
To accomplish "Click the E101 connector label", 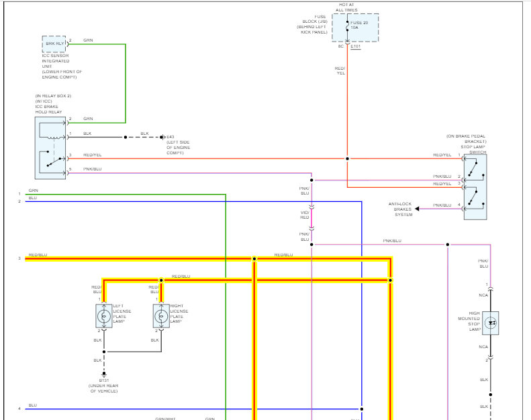I will click(356, 46).
